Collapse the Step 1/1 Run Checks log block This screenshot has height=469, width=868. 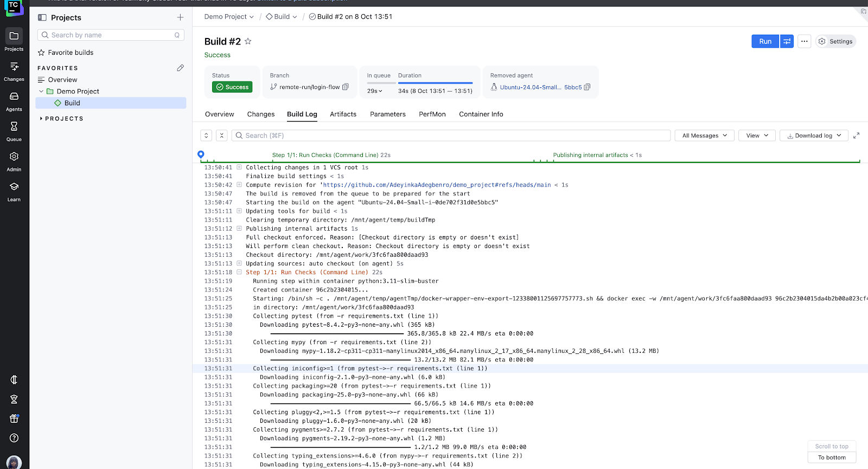pos(239,272)
